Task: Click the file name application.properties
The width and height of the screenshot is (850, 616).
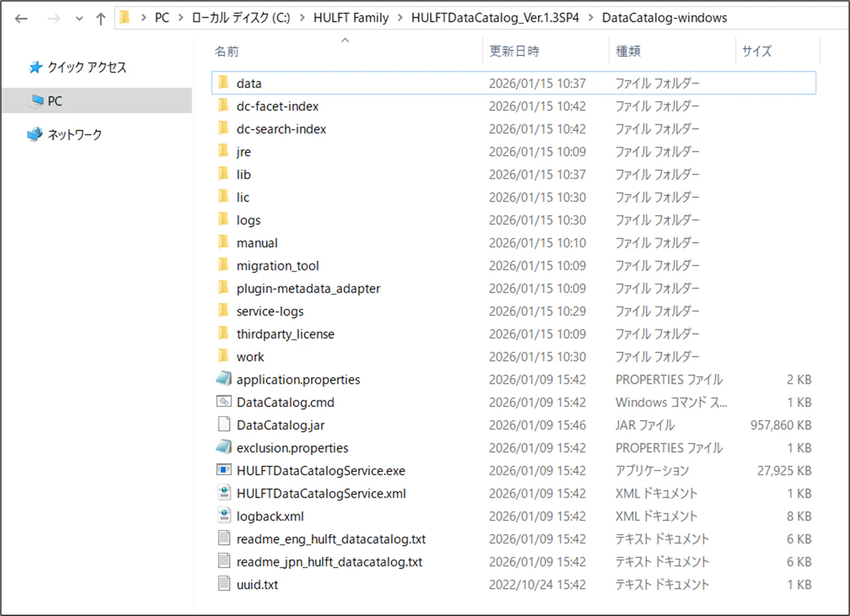Action: point(298,379)
